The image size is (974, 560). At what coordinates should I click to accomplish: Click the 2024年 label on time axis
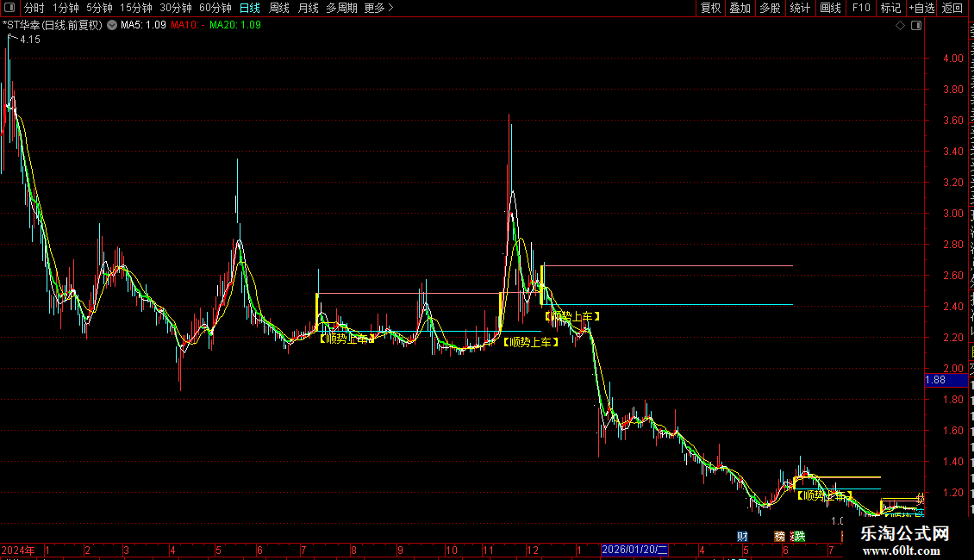[18, 550]
